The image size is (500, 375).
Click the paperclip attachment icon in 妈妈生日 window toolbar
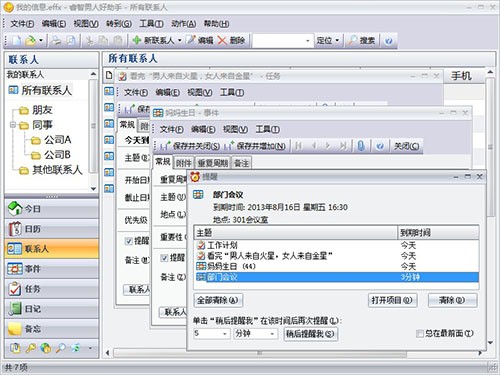pos(361,146)
